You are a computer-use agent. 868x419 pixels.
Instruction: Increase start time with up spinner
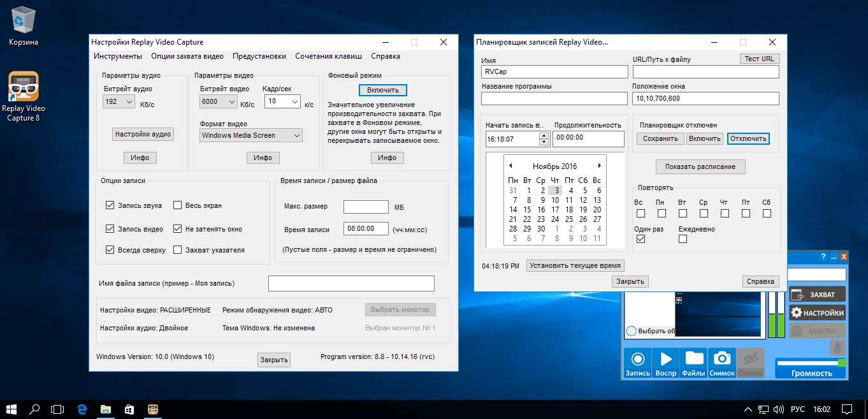[544, 135]
